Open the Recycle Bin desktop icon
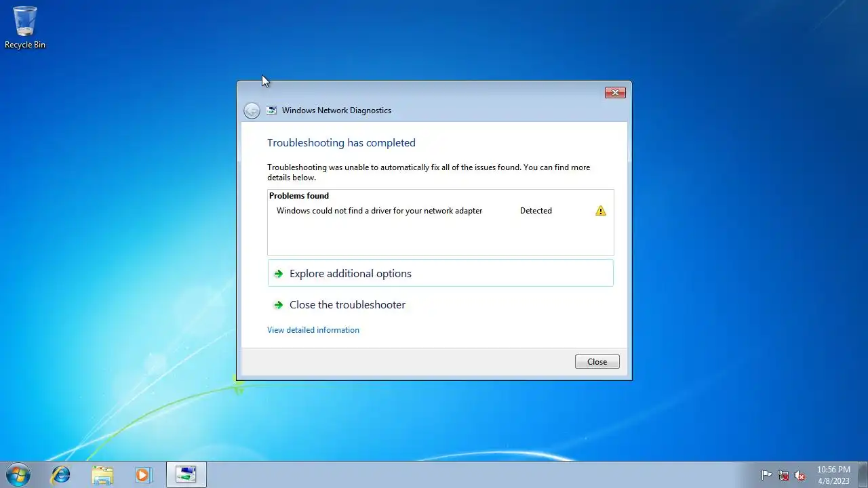 coord(25,27)
